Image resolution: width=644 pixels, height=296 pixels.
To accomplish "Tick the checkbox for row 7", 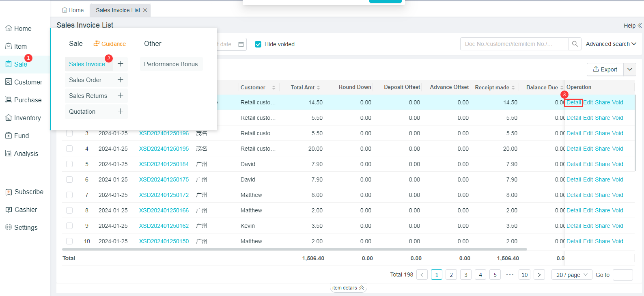I will (69, 195).
